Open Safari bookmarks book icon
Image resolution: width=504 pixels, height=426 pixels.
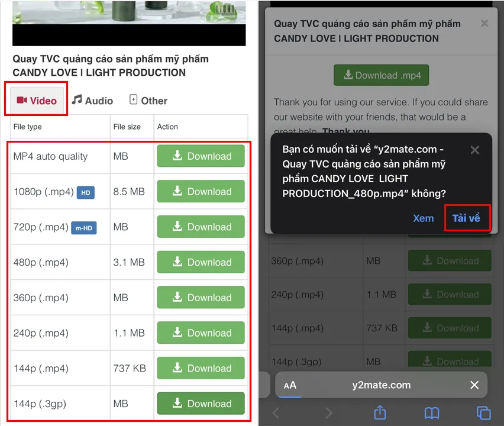[432, 413]
